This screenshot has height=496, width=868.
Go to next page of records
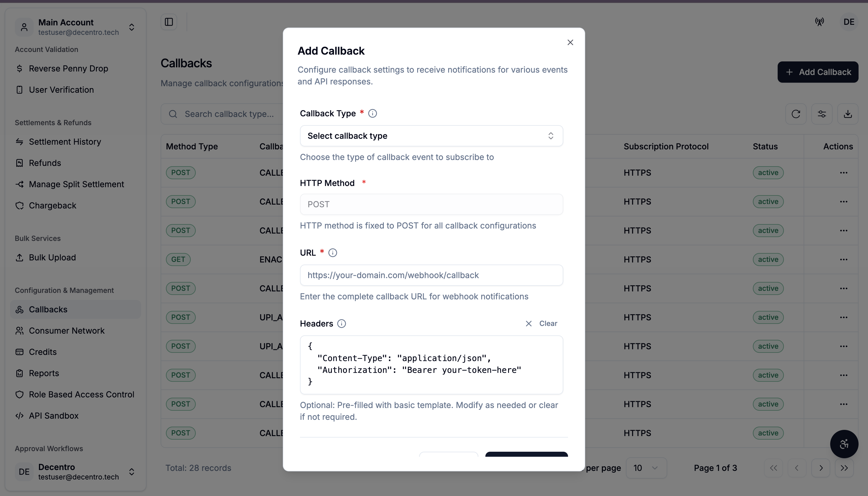pyautogui.click(x=821, y=468)
